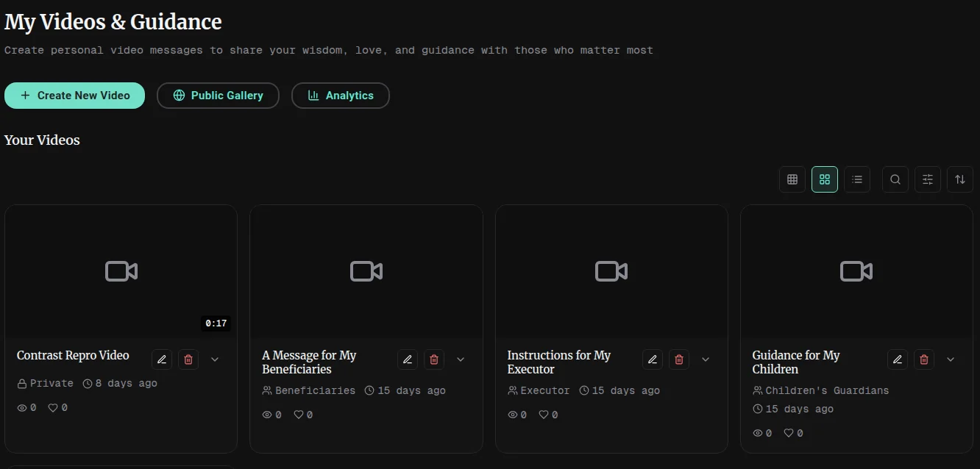The height and width of the screenshot is (469, 980).
Task: Open the Public Gallery
Action: coord(218,96)
